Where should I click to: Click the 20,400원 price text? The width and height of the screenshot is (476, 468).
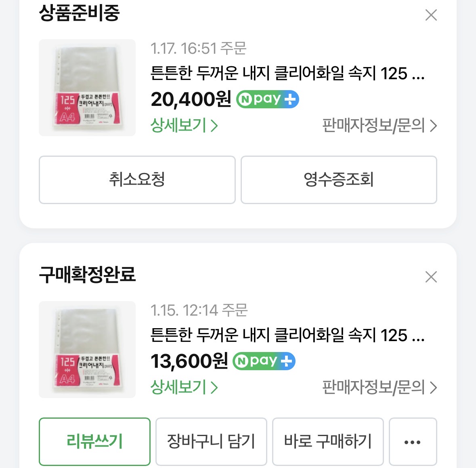191,99
